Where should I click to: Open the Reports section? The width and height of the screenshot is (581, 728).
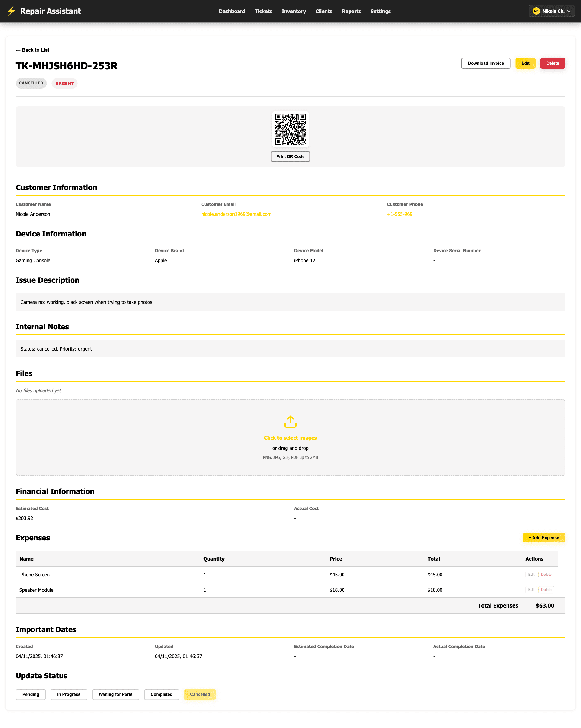pyautogui.click(x=351, y=11)
